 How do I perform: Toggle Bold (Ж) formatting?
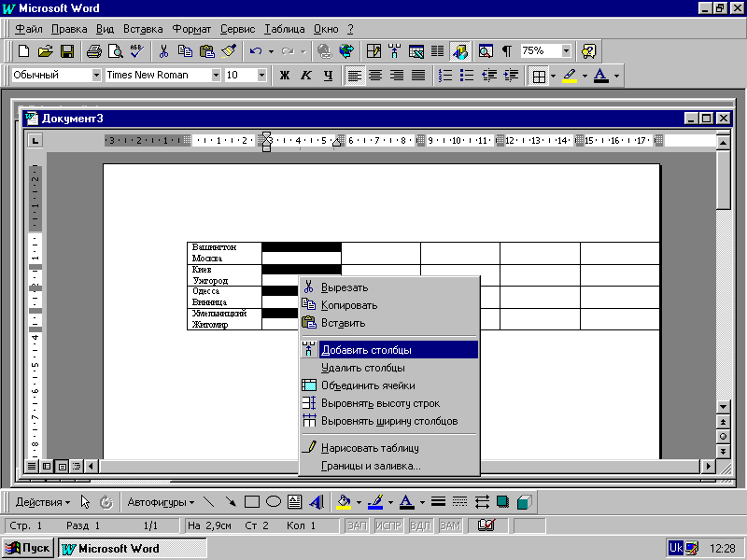[x=285, y=76]
